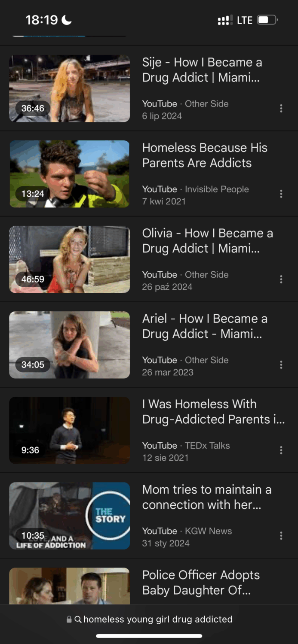Open Olivia video thumbnail showing 46:59

(x=70, y=259)
